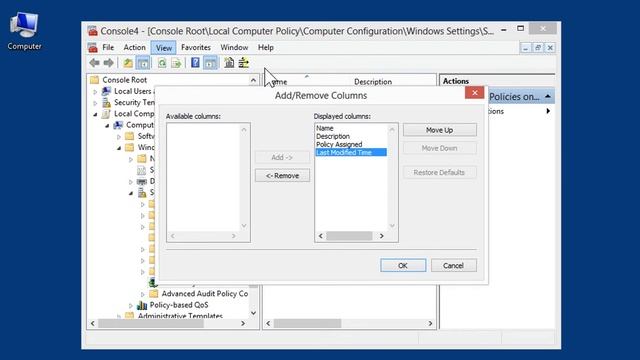Viewport: 640px width, 360px height.
Task: Cancel the Add/Remove Columns dialog
Action: click(x=453, y=265)
